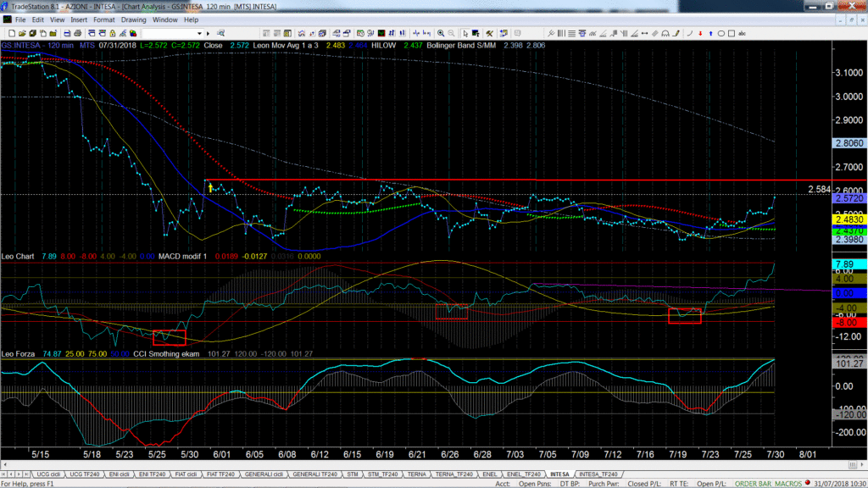Click the GS:INTESA symbol label on chart

pyautogui.click(x=21, y=46)
